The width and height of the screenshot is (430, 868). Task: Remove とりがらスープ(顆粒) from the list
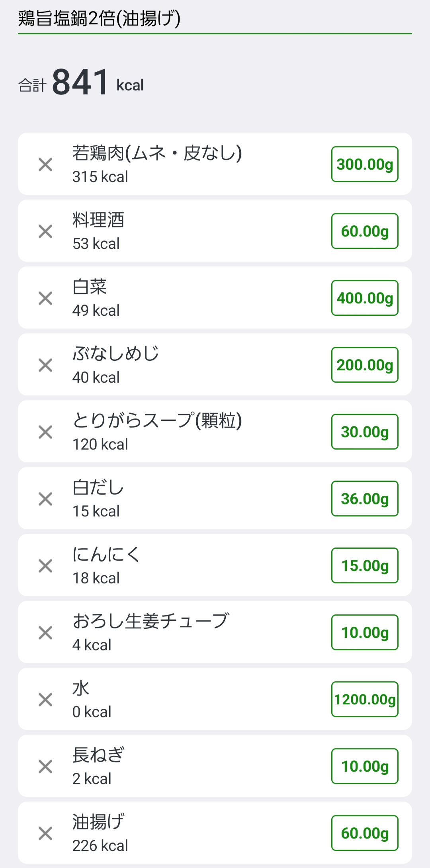pos(45,432)
